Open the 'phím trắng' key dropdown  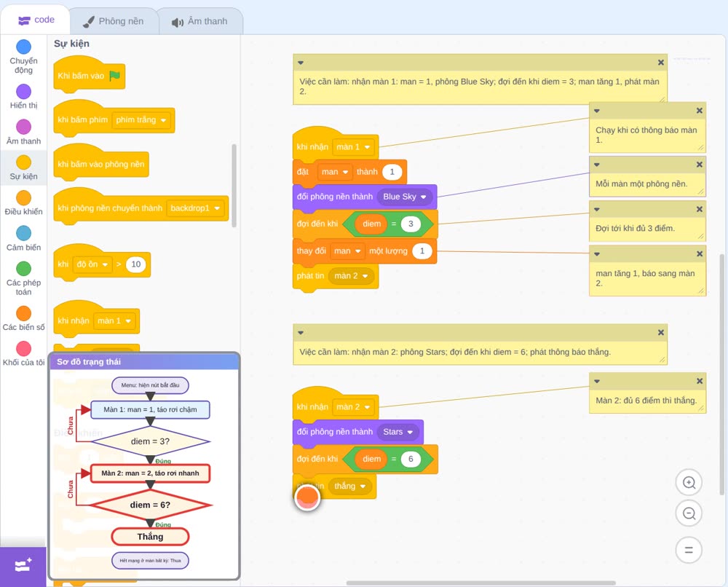coord(141,120)
